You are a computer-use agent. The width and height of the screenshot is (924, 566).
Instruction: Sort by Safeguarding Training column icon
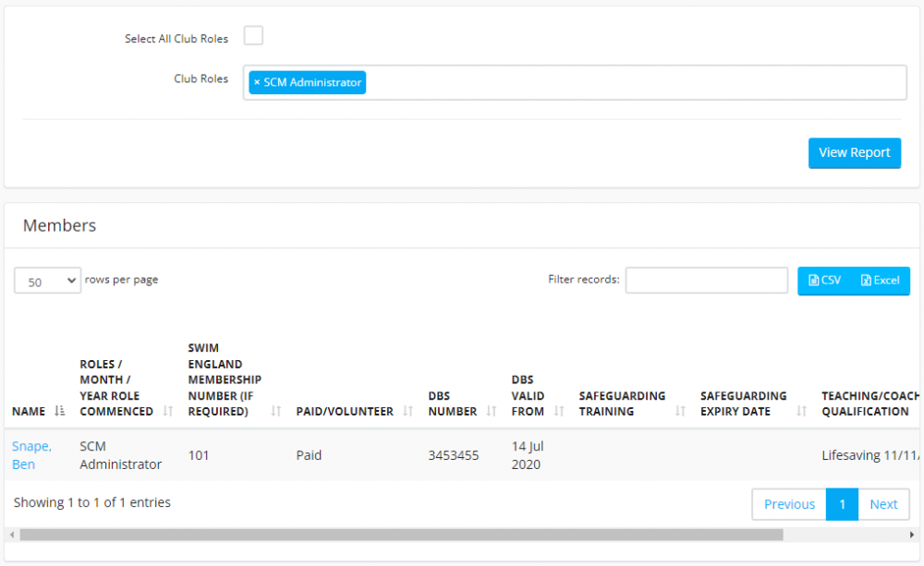click(x=680, y=412)
